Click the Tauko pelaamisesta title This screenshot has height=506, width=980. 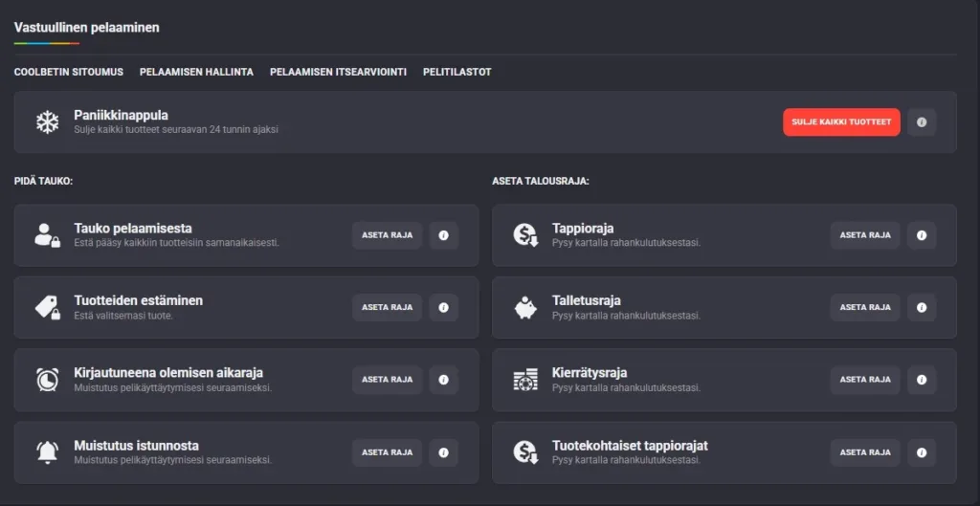click(132, 228)
